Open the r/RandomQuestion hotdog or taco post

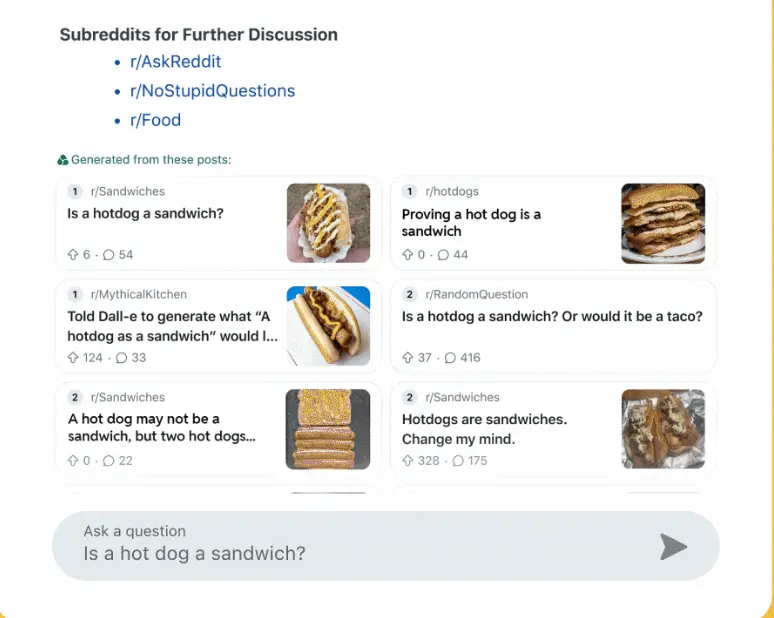552,316
